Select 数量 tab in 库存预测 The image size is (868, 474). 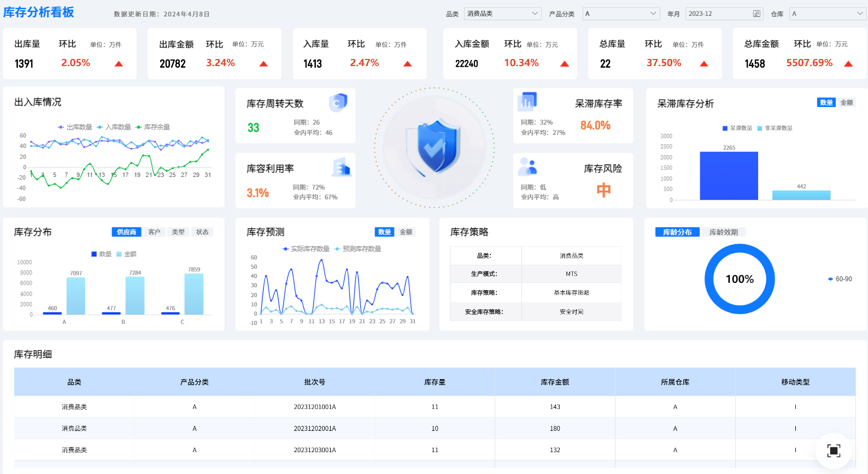[384, 232]
